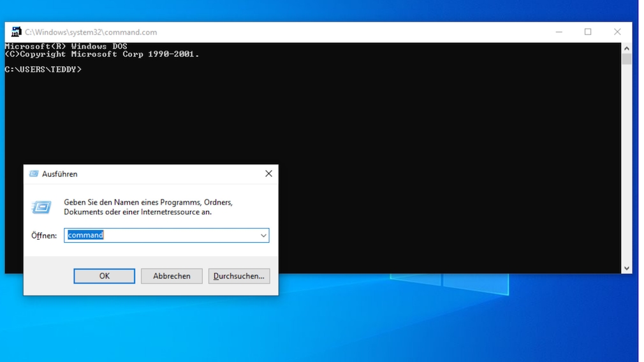Click the small Ausführen dialog title icon
Image resolution: width=644 pixels, height=362 pixels.
(34, 174)
